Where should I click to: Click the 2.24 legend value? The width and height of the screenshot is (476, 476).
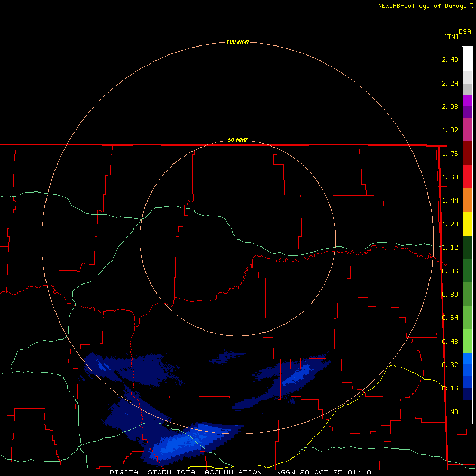[x=450, y=84]
